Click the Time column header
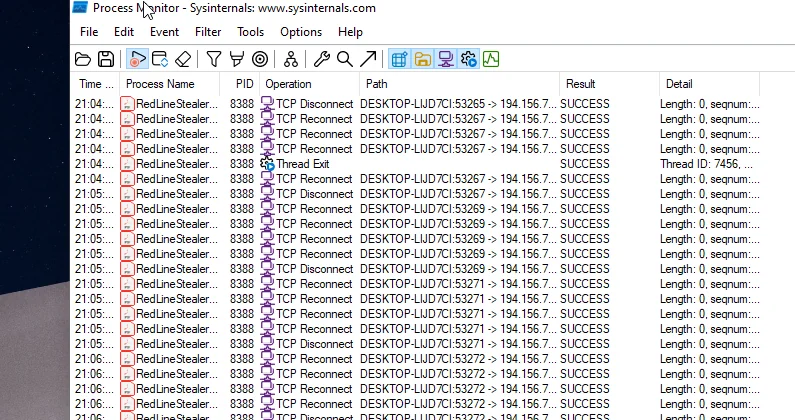The image size is (795, 420). coord(96,84)
